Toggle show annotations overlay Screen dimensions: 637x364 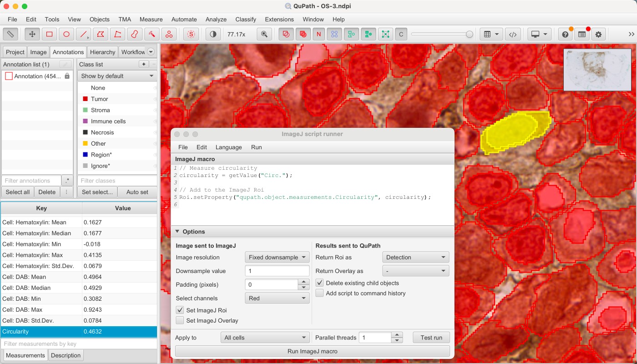[286, 34]
